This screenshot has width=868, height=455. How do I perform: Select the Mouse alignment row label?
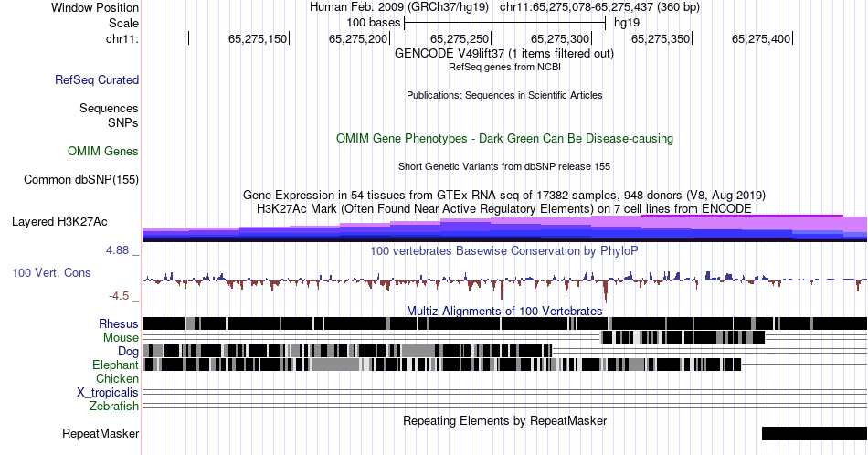[121, 337]
